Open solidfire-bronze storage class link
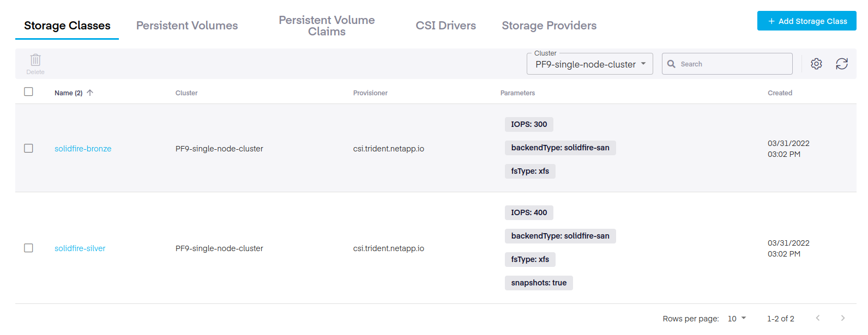Viewport: 868px width, 335px height. pos(83,149)
